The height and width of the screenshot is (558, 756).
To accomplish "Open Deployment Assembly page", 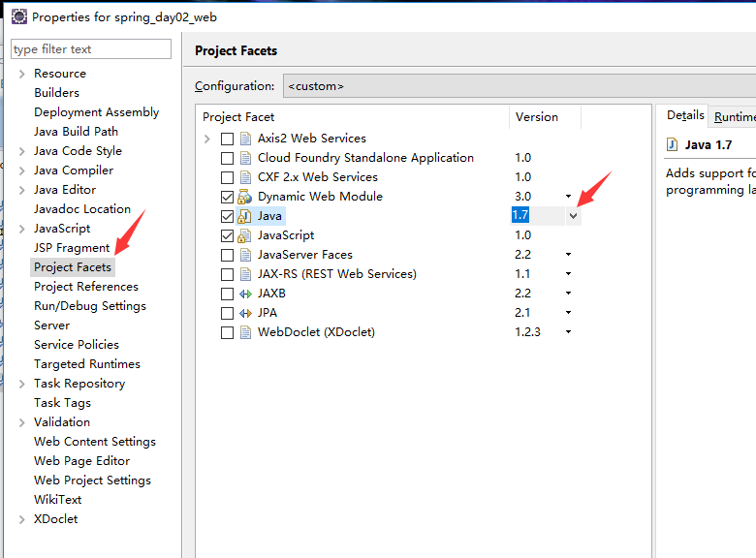I will [96, 112].
